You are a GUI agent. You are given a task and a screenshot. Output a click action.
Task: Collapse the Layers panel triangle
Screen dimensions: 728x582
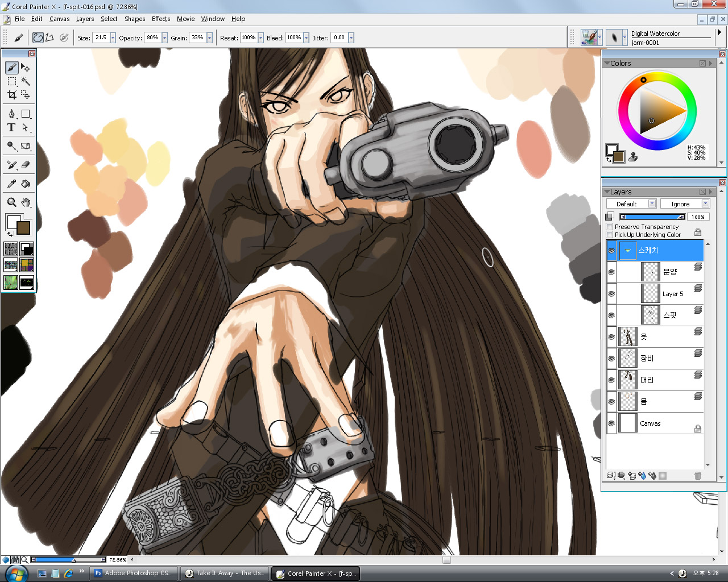point(606,192)
